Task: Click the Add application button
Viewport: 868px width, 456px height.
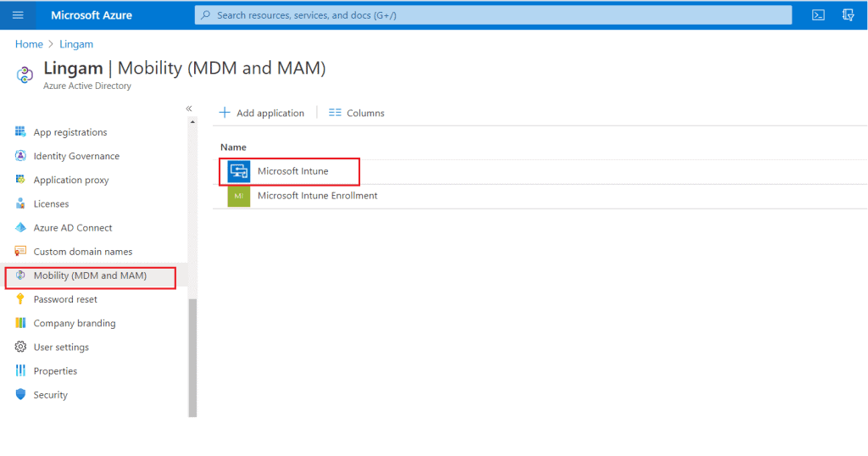Action: tap(262, 113)
